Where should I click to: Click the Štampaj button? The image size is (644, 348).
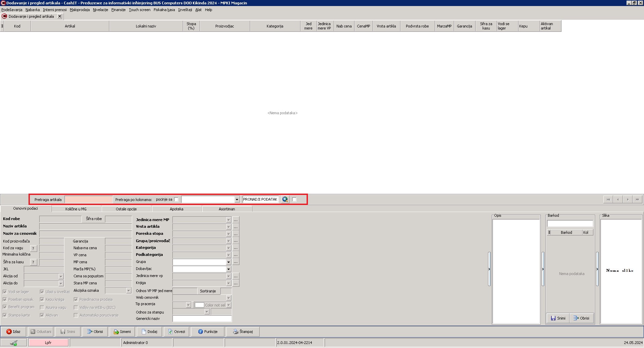[243, 332]
